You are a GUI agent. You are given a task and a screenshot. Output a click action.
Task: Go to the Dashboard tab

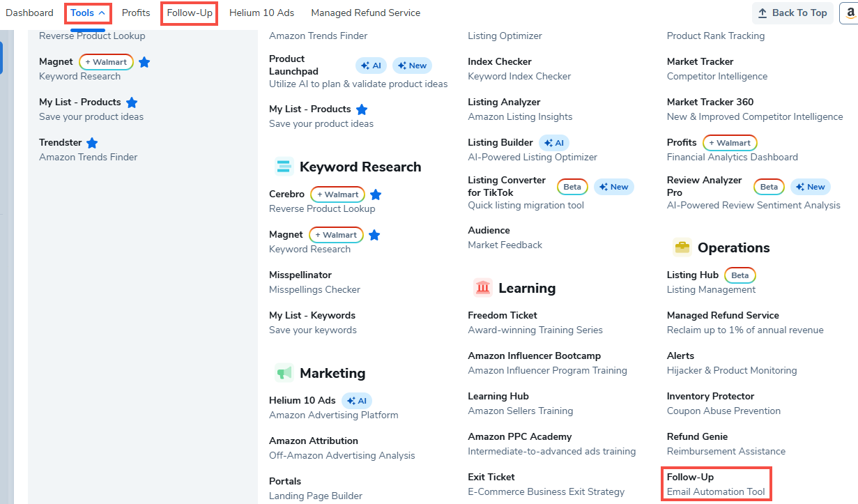[29, 13]
